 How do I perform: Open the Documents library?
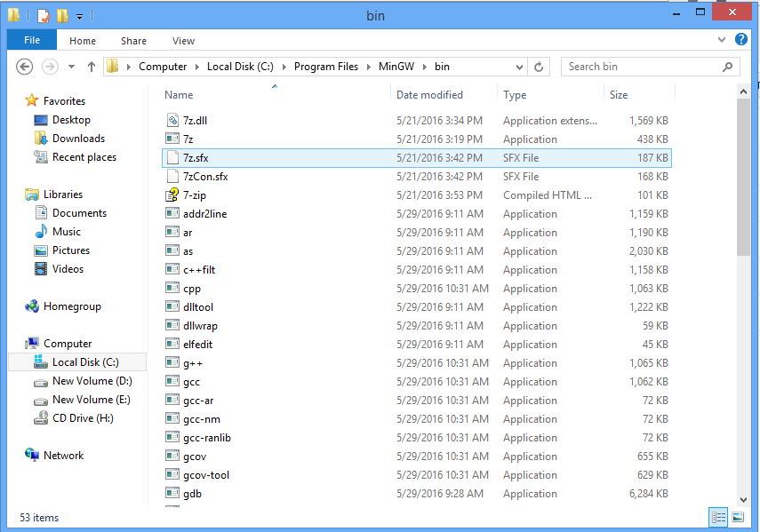click(79, 213)
